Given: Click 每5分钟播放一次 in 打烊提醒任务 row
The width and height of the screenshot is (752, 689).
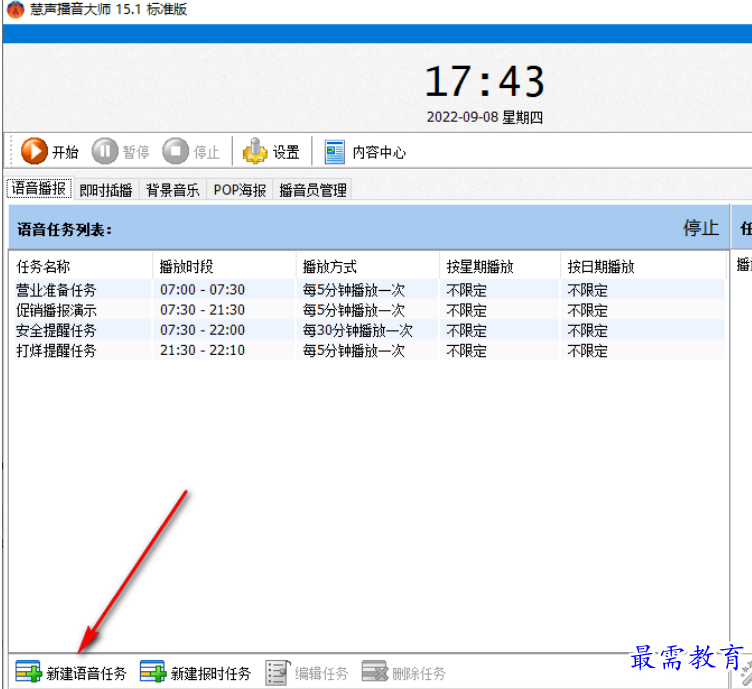Looking at the screenshot, I should click(x=354, y=350).
